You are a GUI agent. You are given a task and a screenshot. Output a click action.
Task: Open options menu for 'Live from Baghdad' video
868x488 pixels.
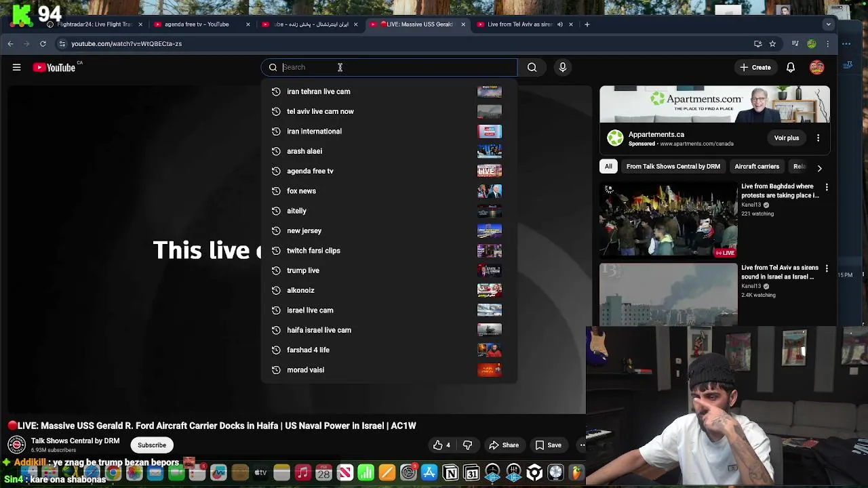tap(827, 187)
